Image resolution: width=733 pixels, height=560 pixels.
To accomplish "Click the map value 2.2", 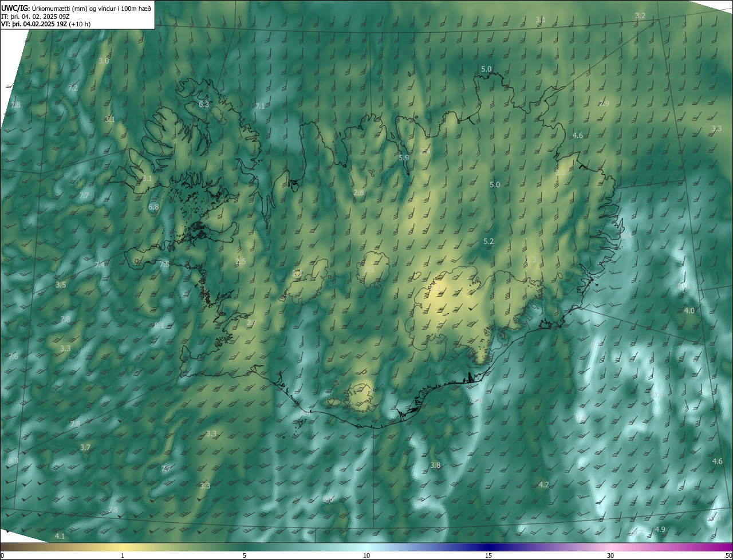I will click(561, 172).
